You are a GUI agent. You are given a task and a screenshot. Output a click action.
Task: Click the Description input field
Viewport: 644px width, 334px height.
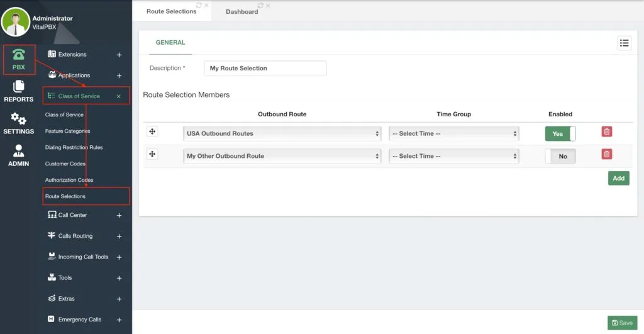click(265, 68)
